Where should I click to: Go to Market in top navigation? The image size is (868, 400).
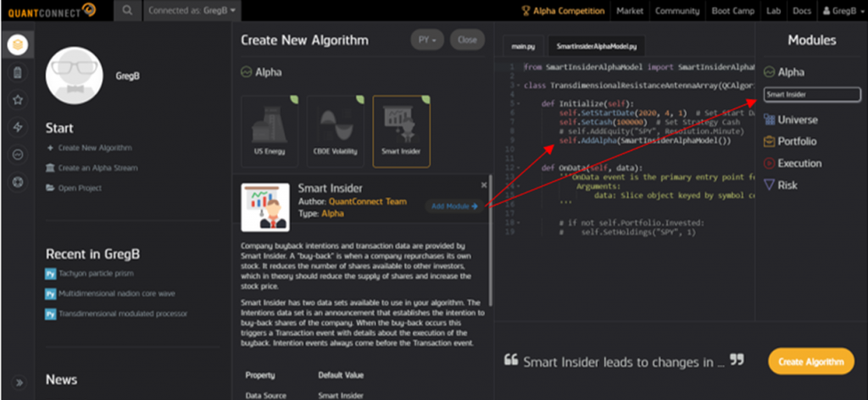[630, 10]
